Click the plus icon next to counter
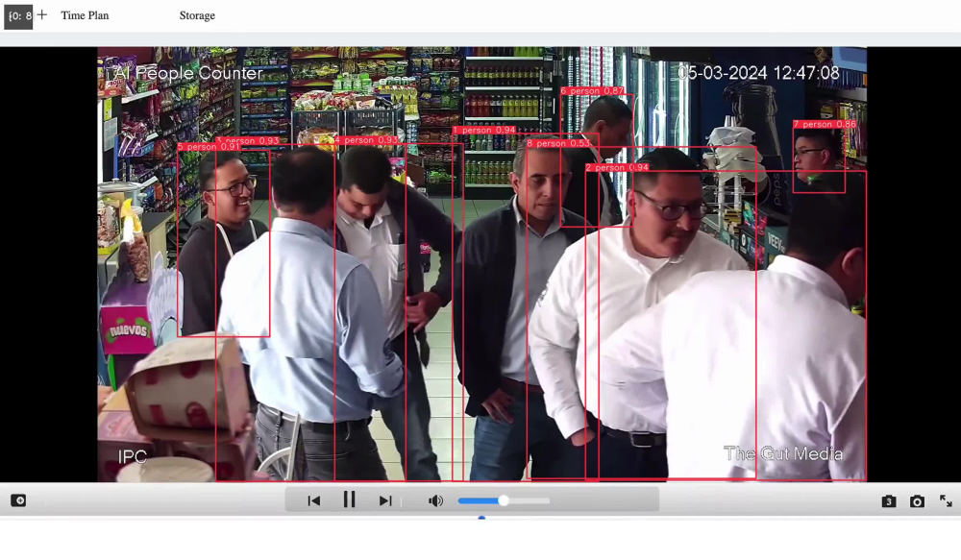 (41, 14)
